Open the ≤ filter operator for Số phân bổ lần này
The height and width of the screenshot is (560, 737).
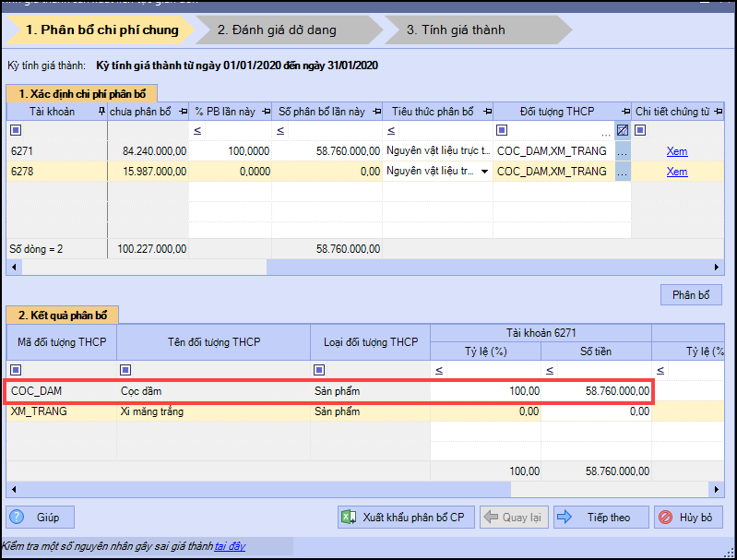[281, 130]
